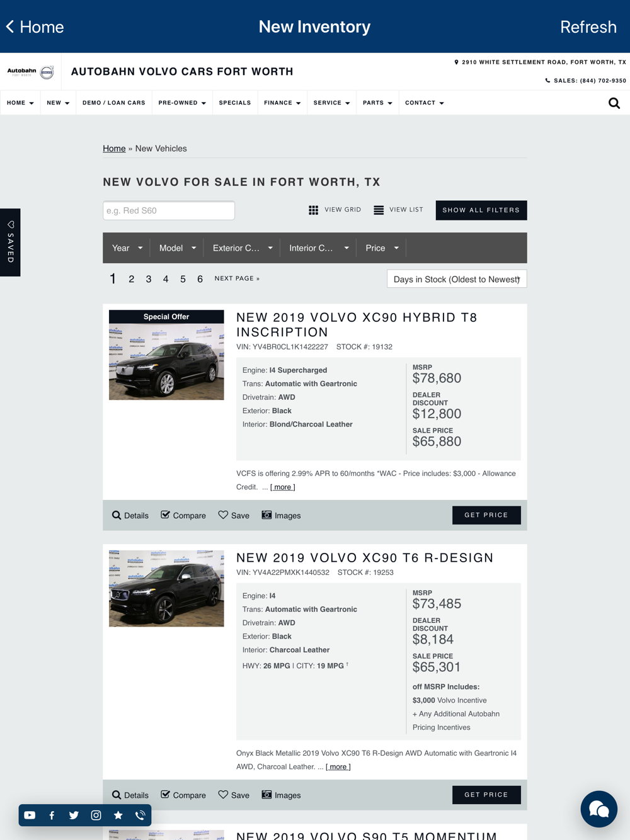Open Images for XC90 T6 R-Design

tap(281, 795)
